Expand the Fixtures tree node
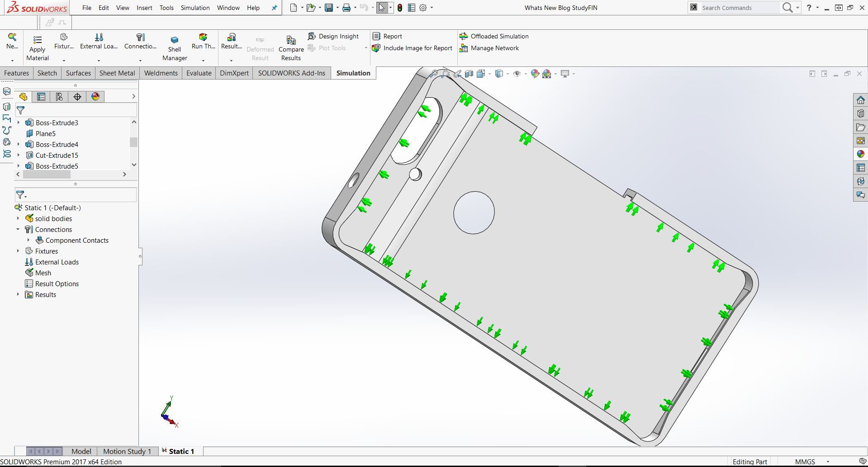Screen dimensions: 868x467 point(18,251)
